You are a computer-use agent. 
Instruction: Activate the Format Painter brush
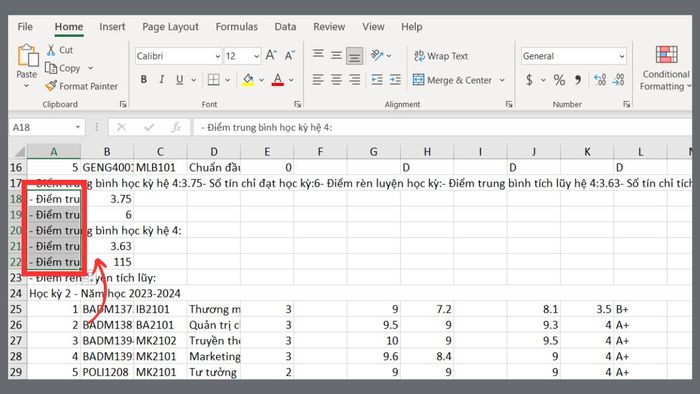coord(51,86)
